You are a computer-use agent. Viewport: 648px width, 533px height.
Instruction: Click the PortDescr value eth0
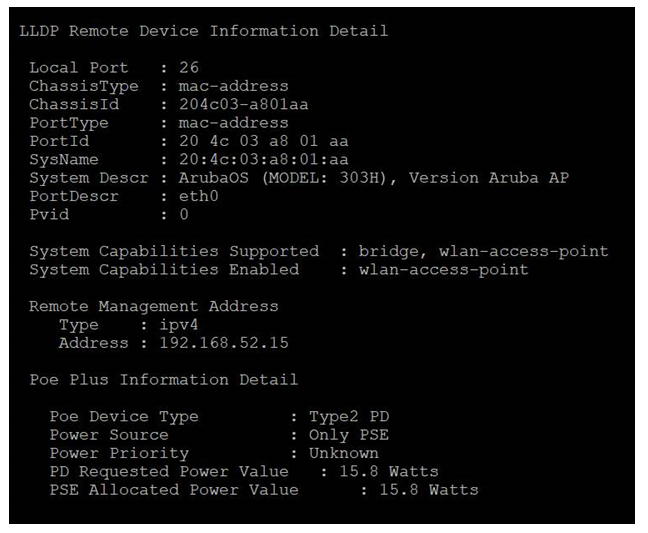click(x=199, y=196)
